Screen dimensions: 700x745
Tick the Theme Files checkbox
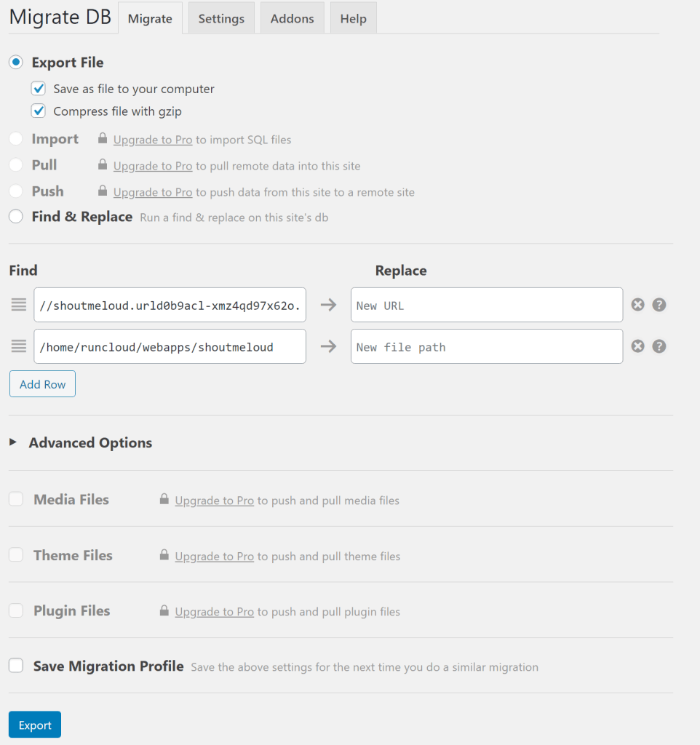pos(16,554)
